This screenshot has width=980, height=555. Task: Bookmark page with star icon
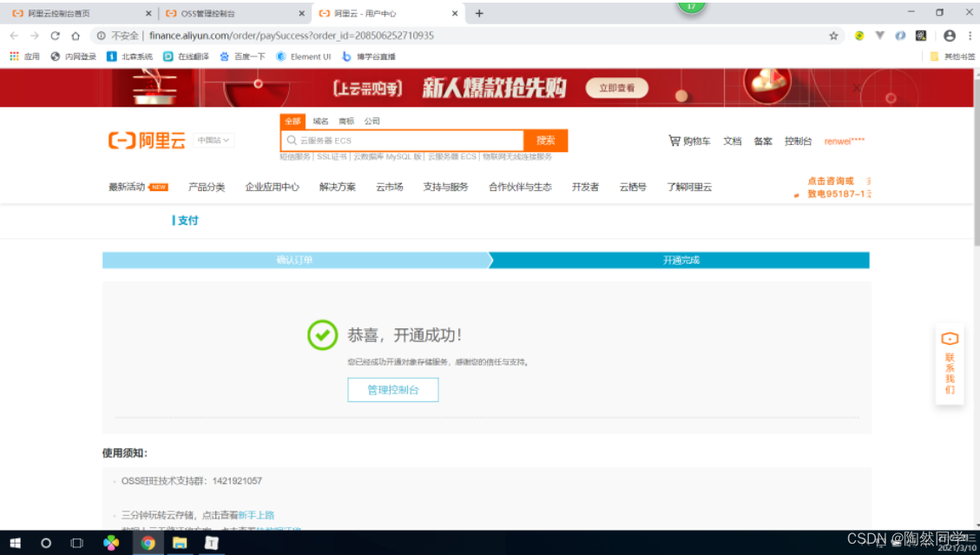coord(833,36)
